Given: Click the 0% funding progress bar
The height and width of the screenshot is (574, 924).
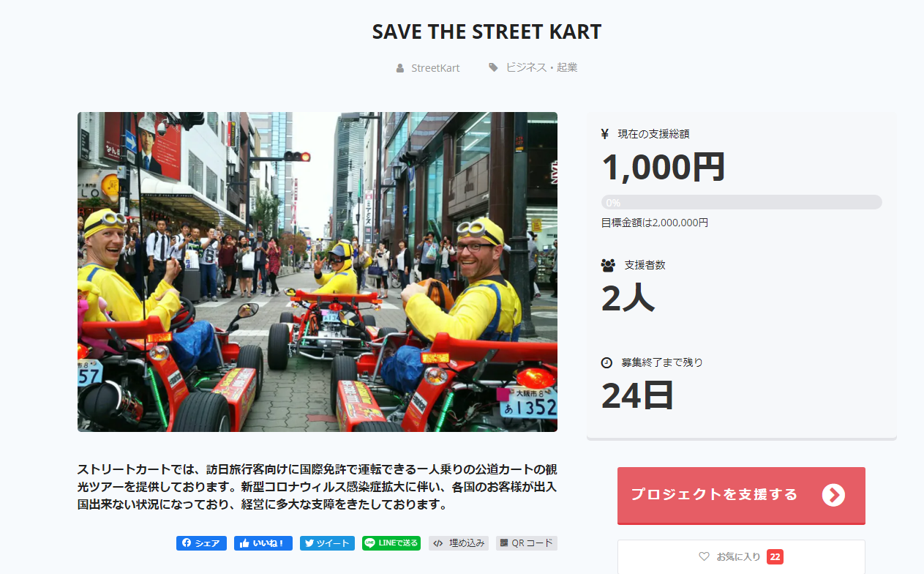Looking at the screenshot, I should point(741,202).
